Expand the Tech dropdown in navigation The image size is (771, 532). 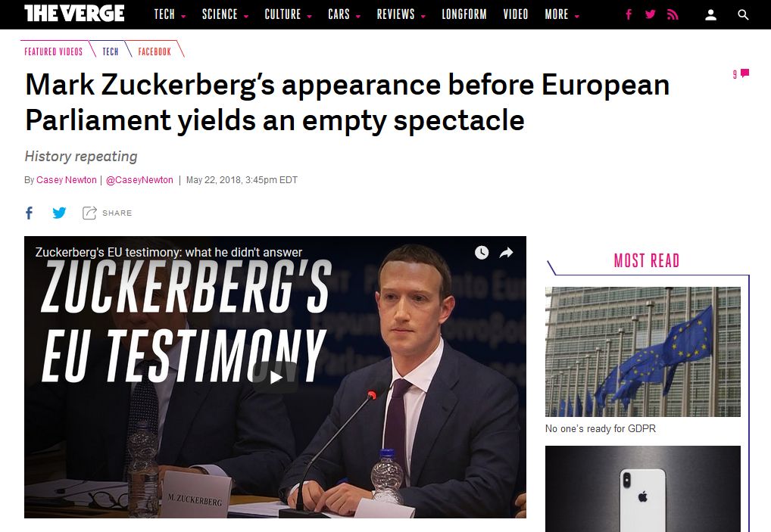[170, 14]
